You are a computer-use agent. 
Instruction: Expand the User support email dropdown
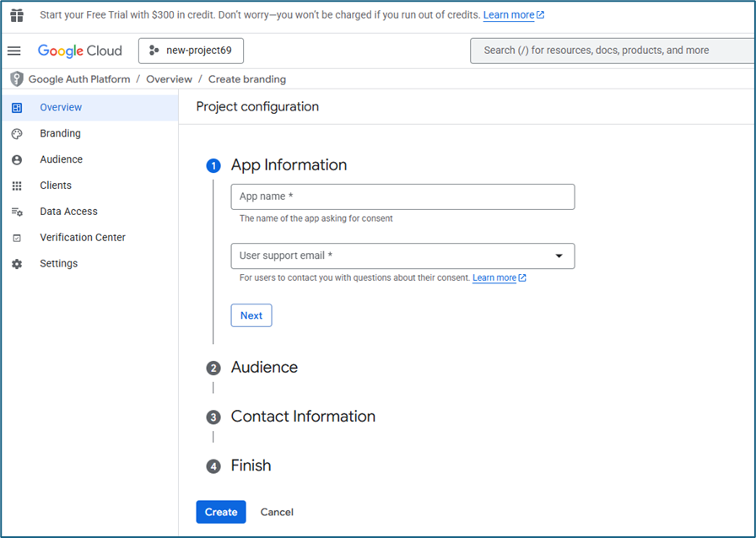pos(559,256)
